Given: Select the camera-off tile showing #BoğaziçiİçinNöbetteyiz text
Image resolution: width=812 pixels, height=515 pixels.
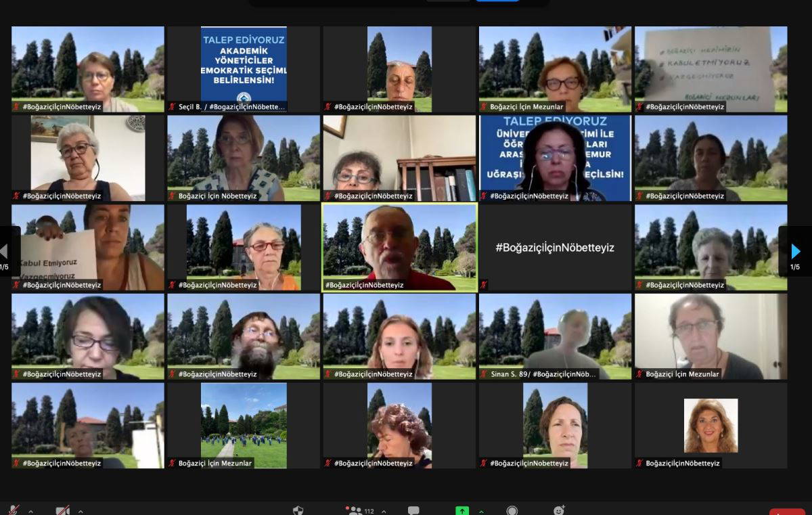Looking at the screenshot, I should pos(555,247).
